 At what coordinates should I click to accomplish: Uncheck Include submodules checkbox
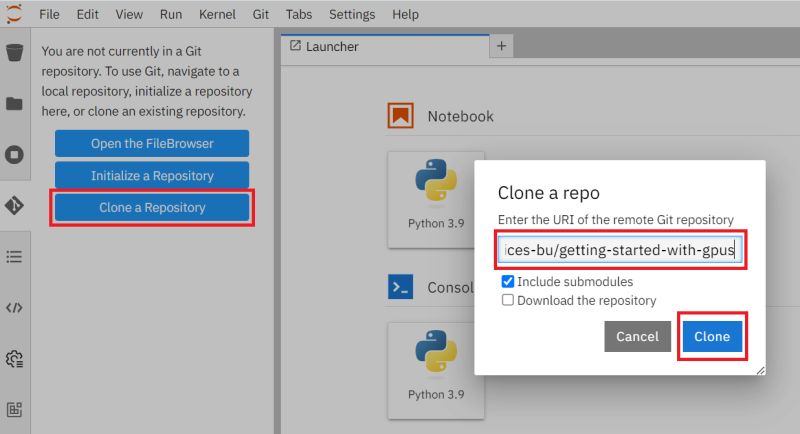tap(508, 282)
